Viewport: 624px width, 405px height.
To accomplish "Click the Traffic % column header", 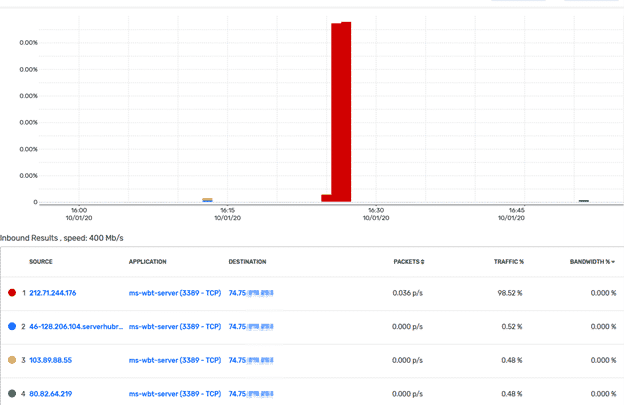I will tap(509, 262).
